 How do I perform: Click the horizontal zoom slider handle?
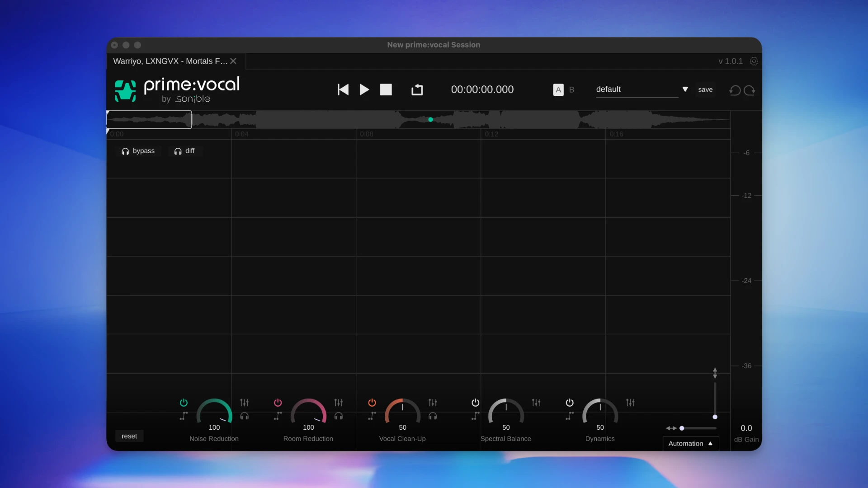(x=682, y=428)
